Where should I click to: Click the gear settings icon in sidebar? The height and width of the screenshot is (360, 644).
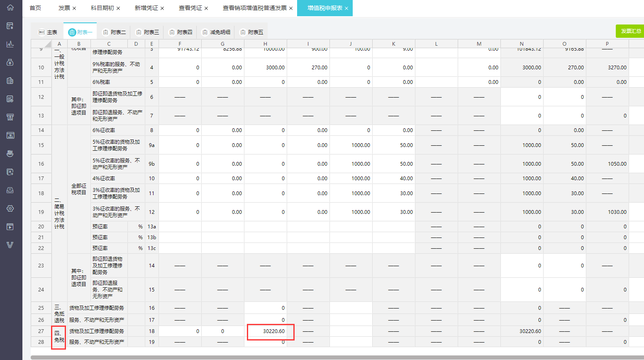(x=10, y=208)
